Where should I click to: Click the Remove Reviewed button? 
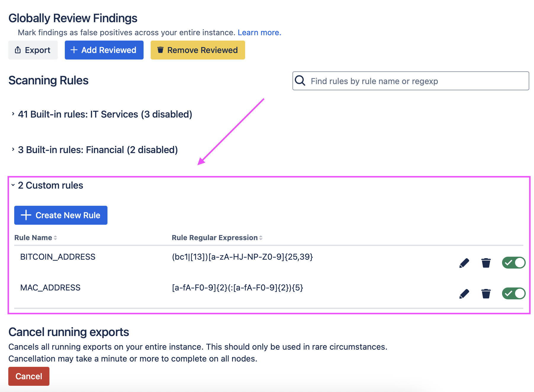(x=198, y=50)
